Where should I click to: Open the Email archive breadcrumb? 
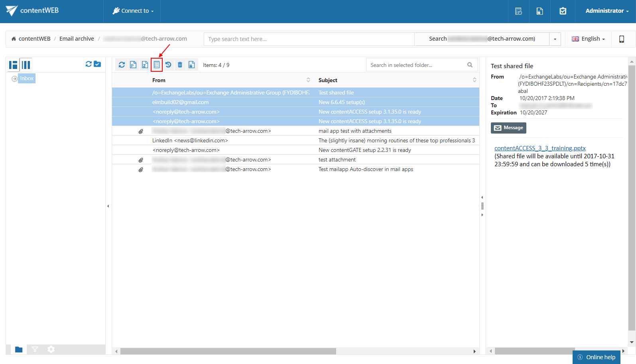pos(77,39)
